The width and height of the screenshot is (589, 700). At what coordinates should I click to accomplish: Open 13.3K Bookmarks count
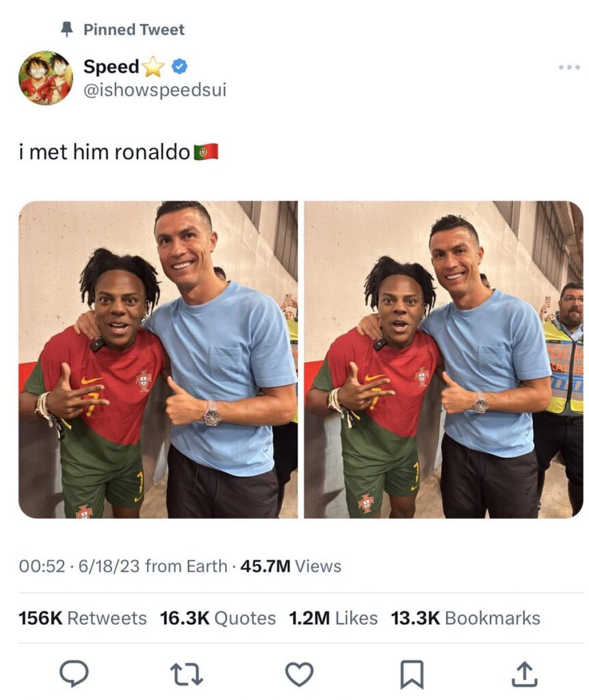(465, 618)
